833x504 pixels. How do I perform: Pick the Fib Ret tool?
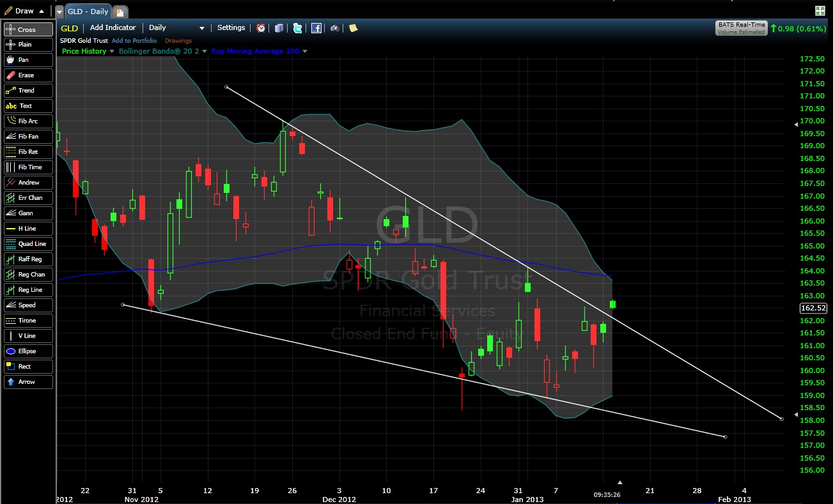pos(27,152)
